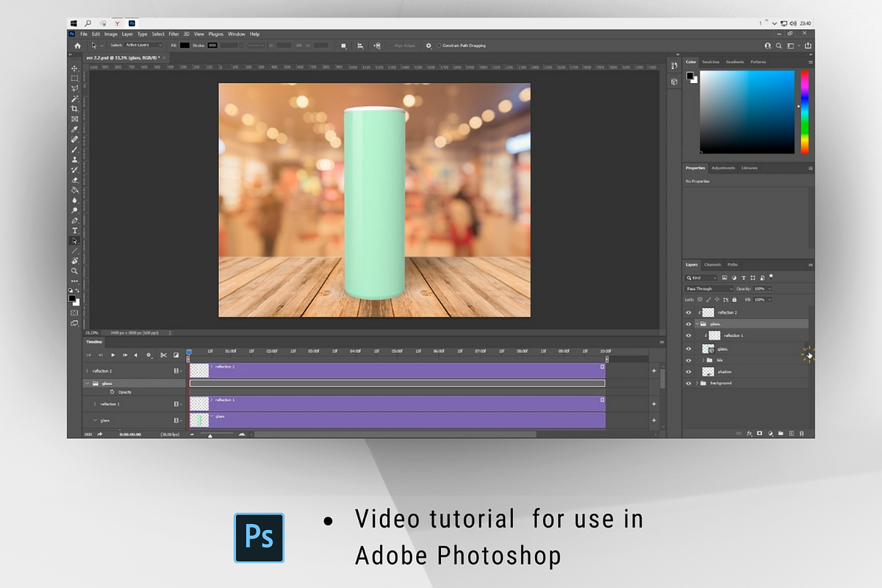This screenshot has height=588, width=882.
Task: Toggle Constrain Path Dragging checkbox
Action: click(439, 46)
